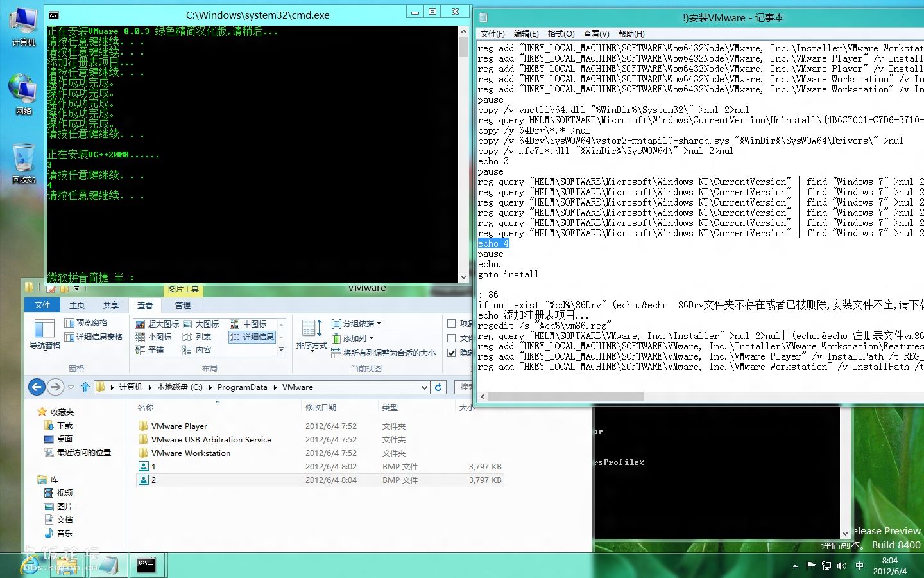Click the volume speaker tray icon
The image size is (924, 578).
842,566
